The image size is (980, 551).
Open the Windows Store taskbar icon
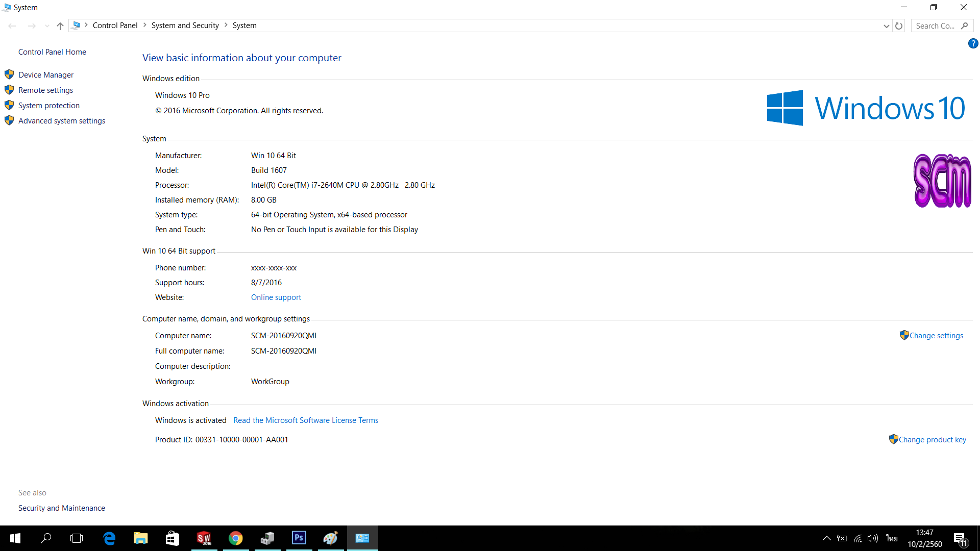coord(173,538)
